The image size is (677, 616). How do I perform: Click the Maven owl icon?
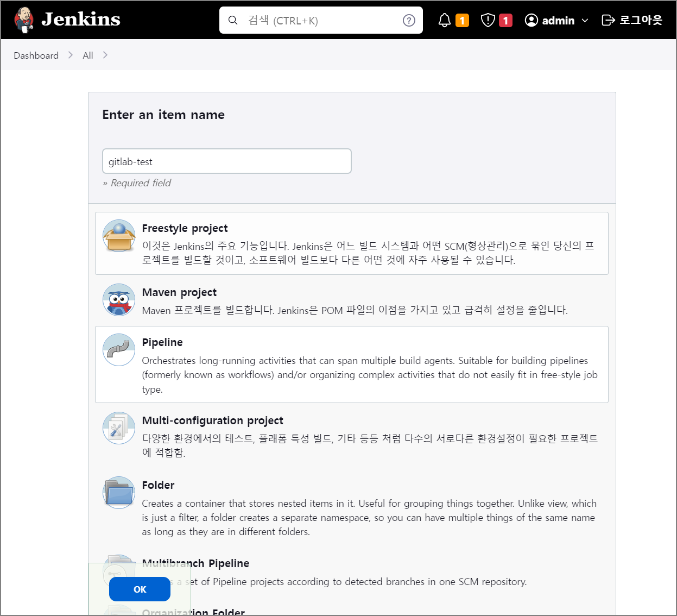coord(119,300)
